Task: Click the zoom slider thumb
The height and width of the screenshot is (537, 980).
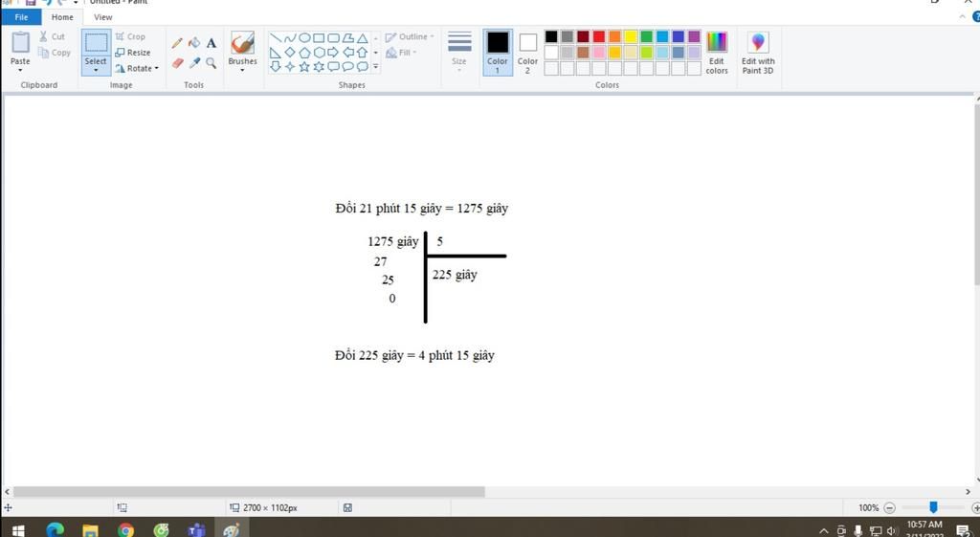Action: 933,507
